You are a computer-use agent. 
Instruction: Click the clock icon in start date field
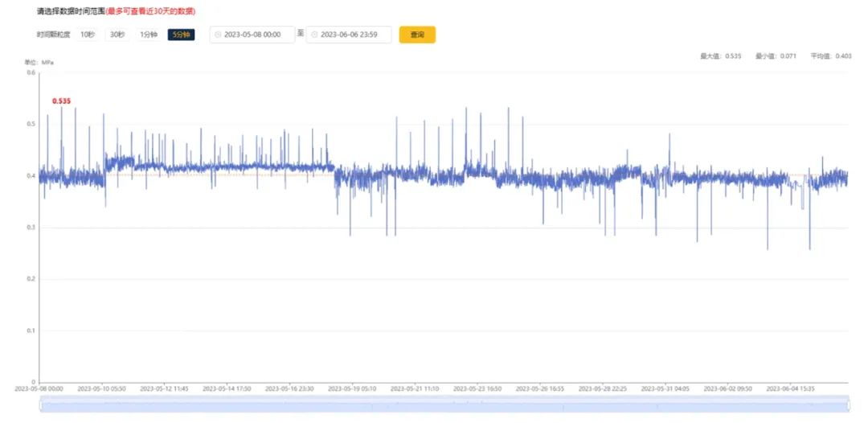coord(218,35)
